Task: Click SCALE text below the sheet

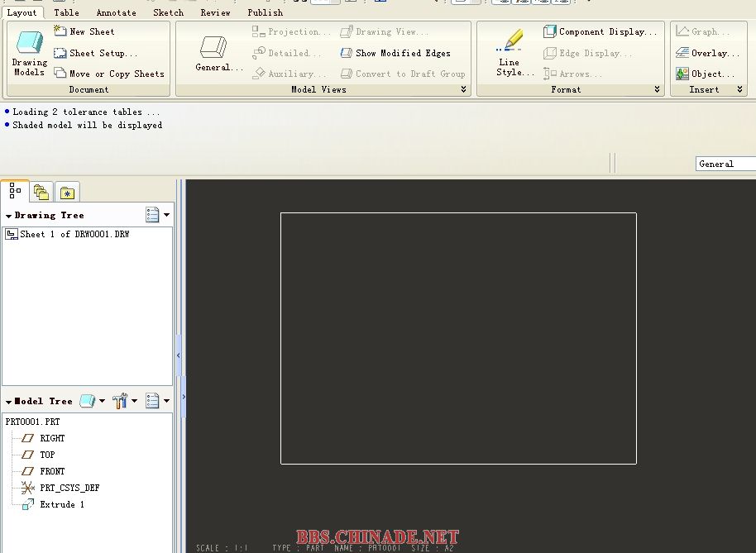Action: (x=222, y=548)
